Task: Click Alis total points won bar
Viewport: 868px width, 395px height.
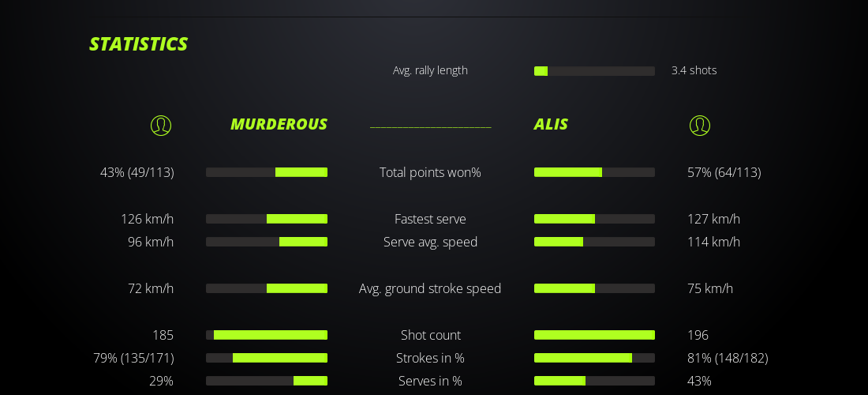Action: click(594, 172)
